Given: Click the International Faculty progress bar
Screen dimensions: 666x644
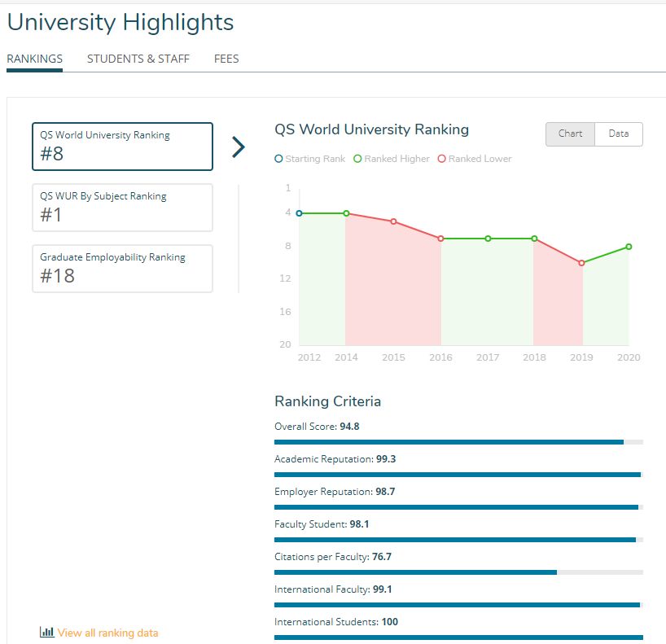Looking at the screenshot, I should (x=458, y=605).
